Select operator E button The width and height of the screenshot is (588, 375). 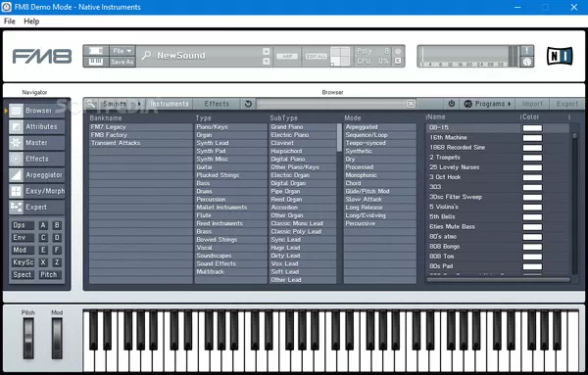(43, 250)
